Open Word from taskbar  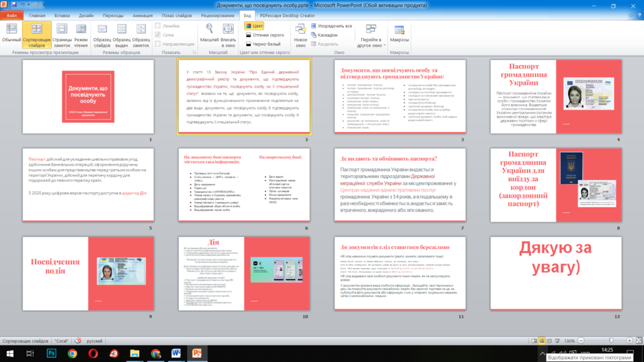(176, 353)
